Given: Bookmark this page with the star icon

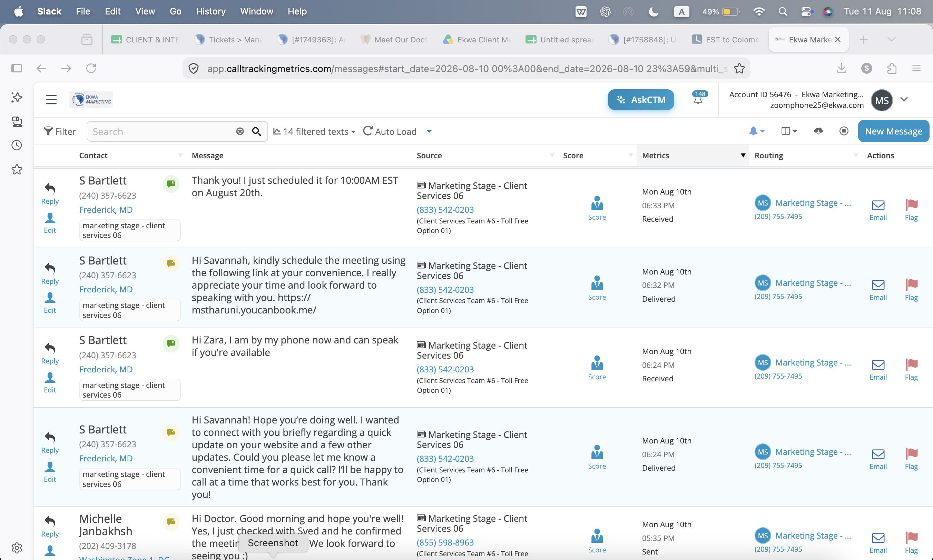Looking at the screenshot, I should point(739,68).
